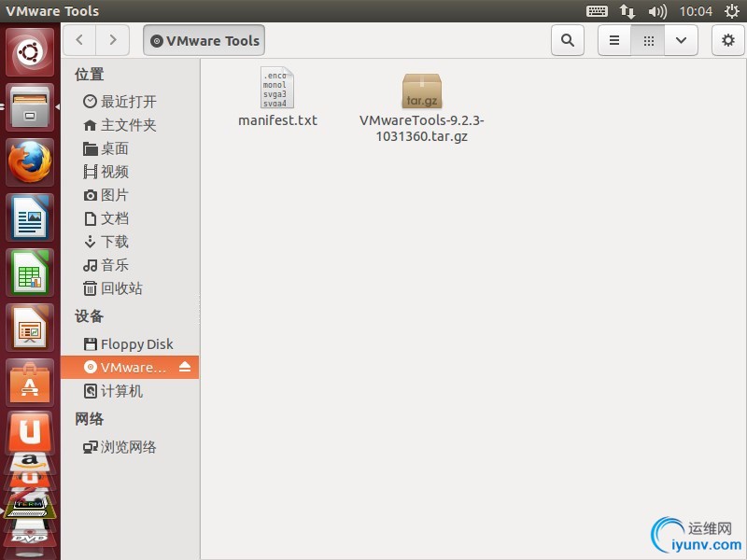Go forward in the file browser
The image size is (747, 560).
pos(113,40)
